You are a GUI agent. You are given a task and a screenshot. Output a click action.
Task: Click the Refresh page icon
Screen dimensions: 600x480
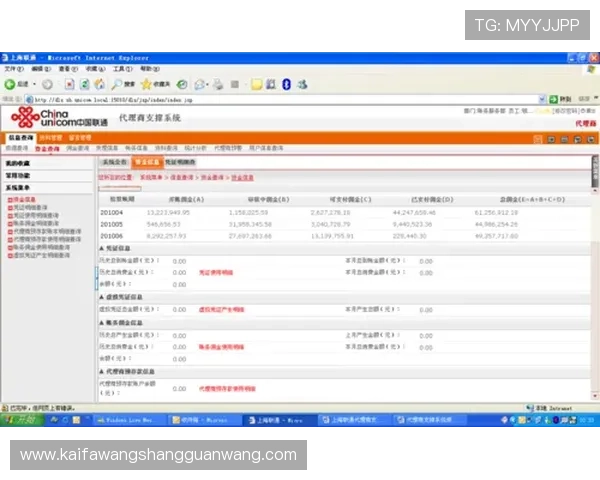coord(84,85)
